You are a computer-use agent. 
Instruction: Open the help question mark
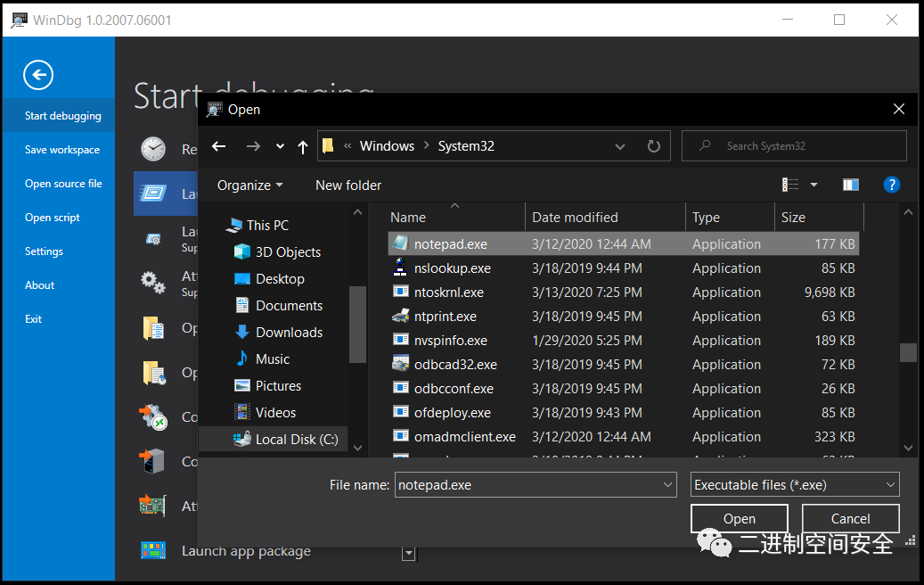[892, 185]
